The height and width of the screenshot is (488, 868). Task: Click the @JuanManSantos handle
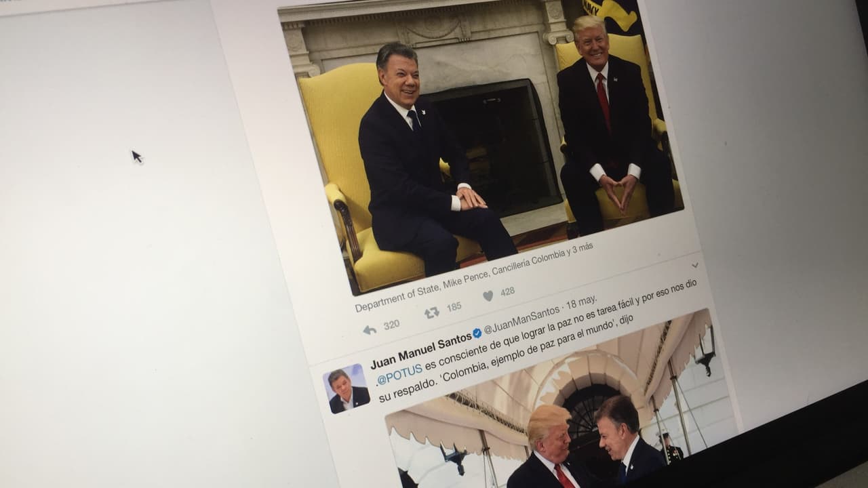pyautogui.click(x=521, y=319)
